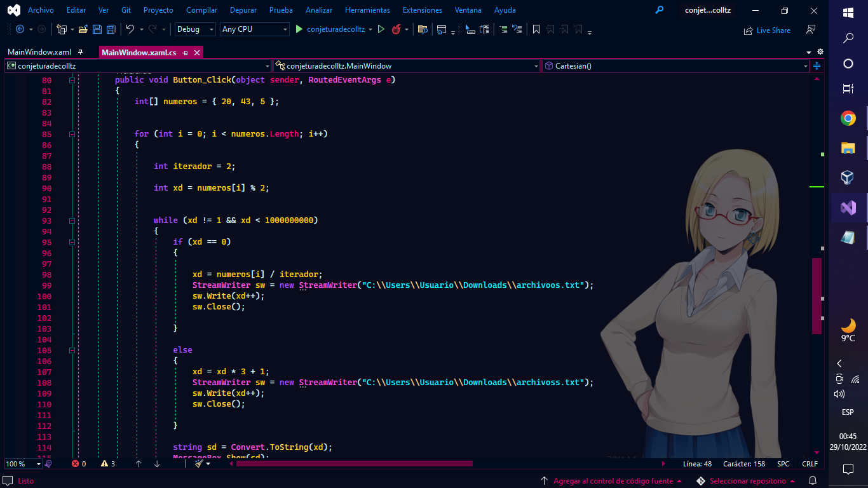The height and width of the screenshot is (488, 868).
Task: Open the Editar menu
Action: (76, 10)
